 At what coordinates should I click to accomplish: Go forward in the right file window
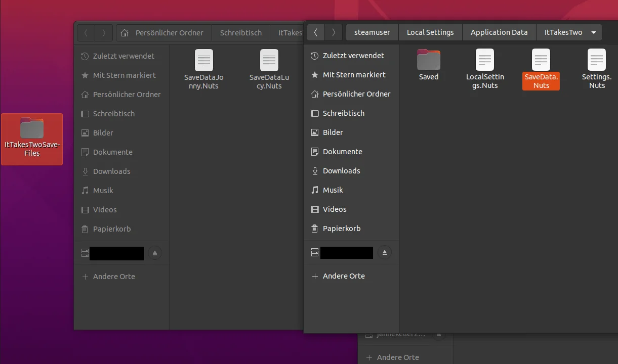tap(333, 32)
